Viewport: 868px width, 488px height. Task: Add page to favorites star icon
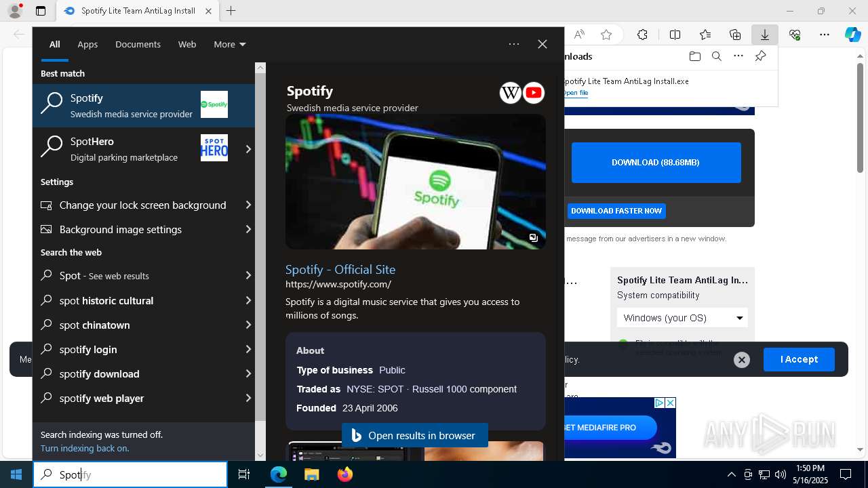[606, 35]
